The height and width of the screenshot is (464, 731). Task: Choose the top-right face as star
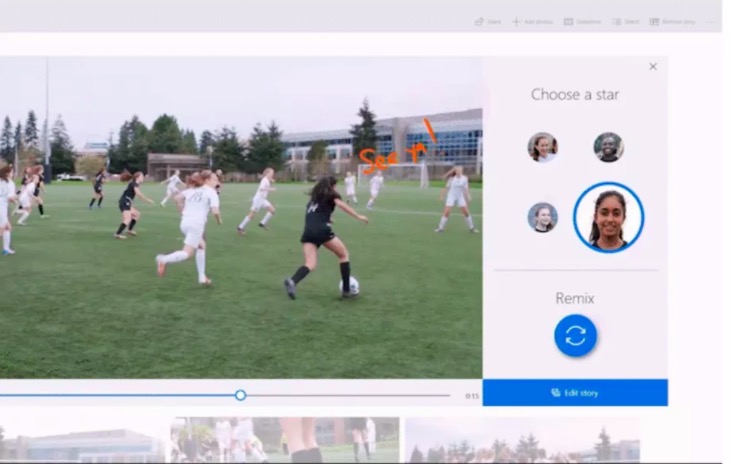[x=608, y=147]
